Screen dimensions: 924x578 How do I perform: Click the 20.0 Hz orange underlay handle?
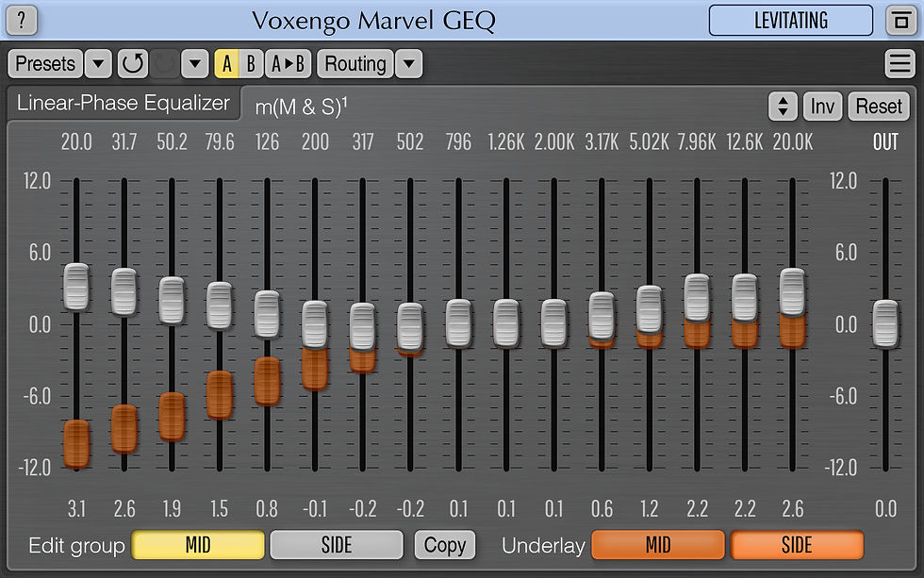click(76, 444)
